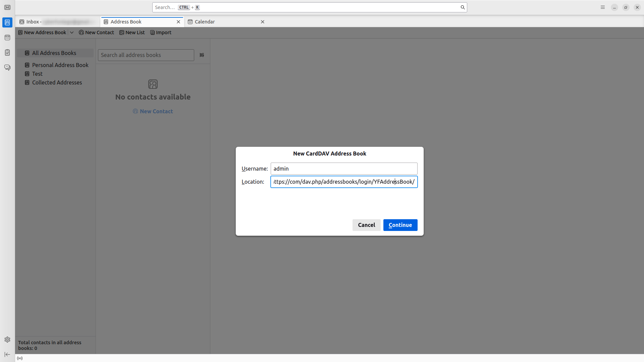Focus the Location URL field
Viewport: 644px width, 362px height.
344,182
